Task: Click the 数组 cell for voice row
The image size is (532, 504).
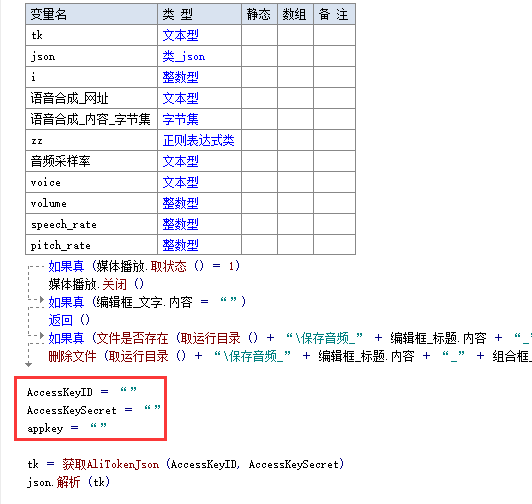Action: tap(295, 182)
